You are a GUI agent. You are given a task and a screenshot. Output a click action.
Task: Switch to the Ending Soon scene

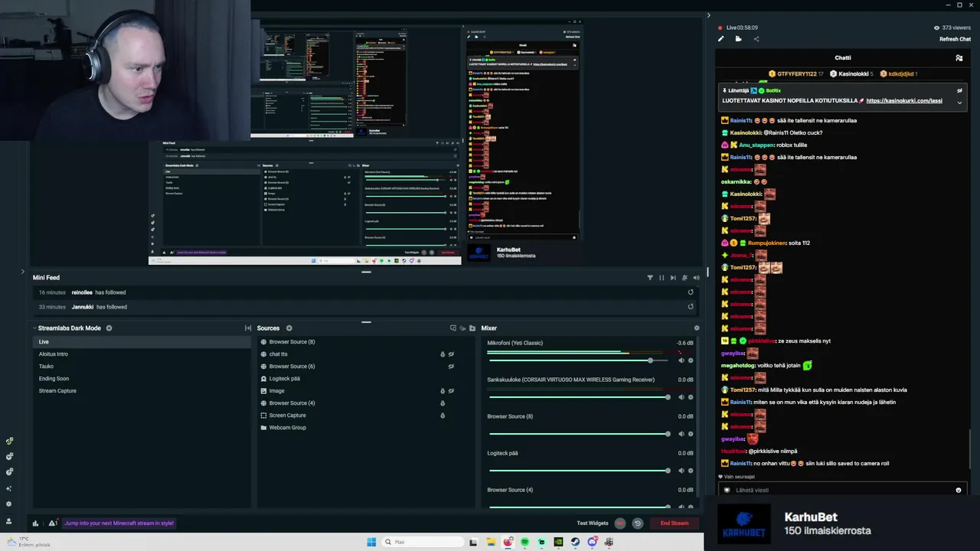coord(142,379)
